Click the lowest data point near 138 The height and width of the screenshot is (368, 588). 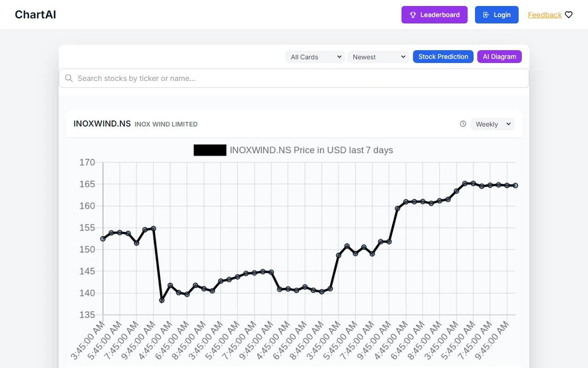tap(162, 300)
